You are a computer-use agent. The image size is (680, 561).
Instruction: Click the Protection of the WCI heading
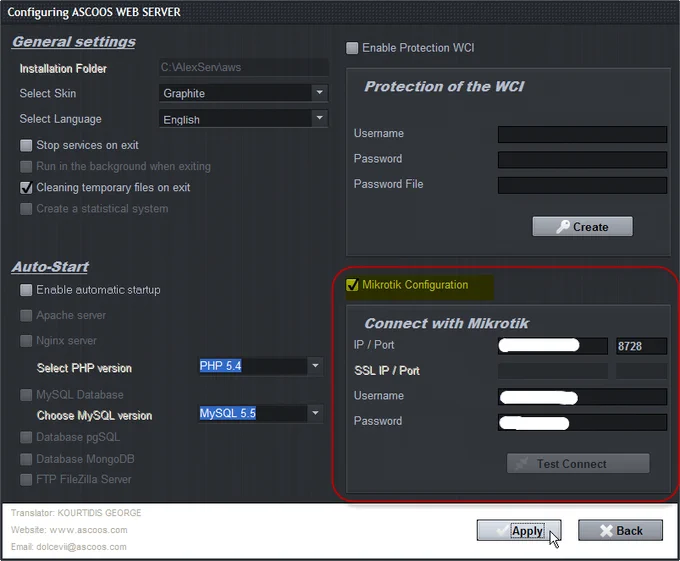(x=444, y=87)
